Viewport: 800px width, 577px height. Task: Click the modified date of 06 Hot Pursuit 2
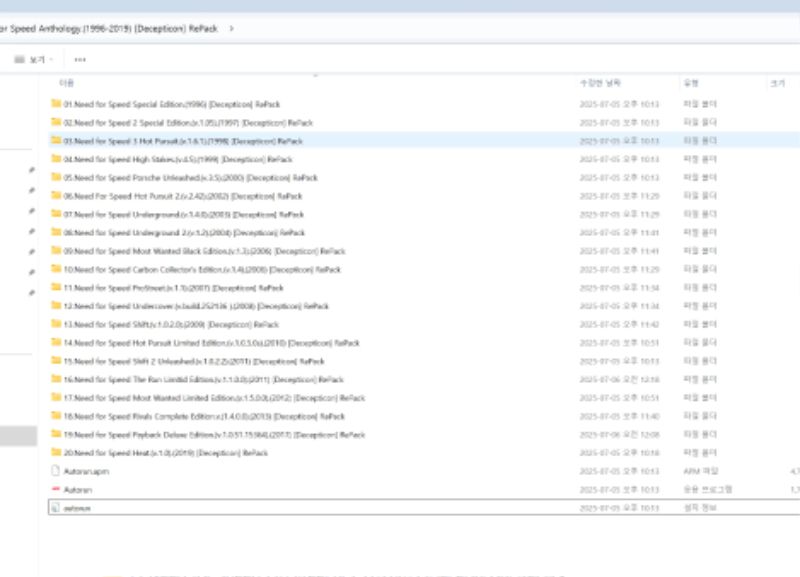coord(619,196)
